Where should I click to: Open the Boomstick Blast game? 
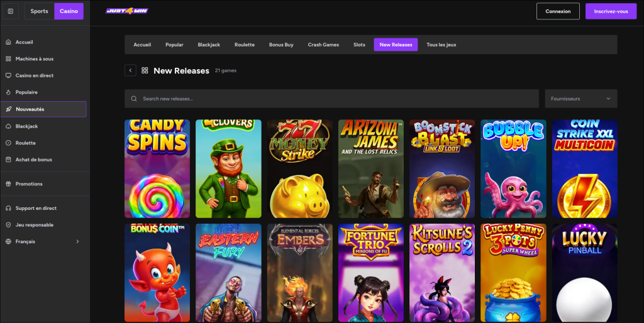442,168
